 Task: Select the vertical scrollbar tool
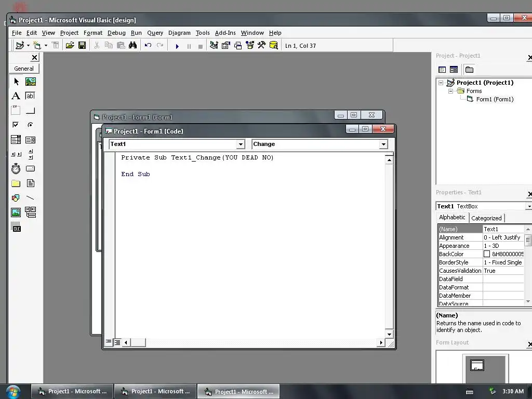click(x=31, y=154)
